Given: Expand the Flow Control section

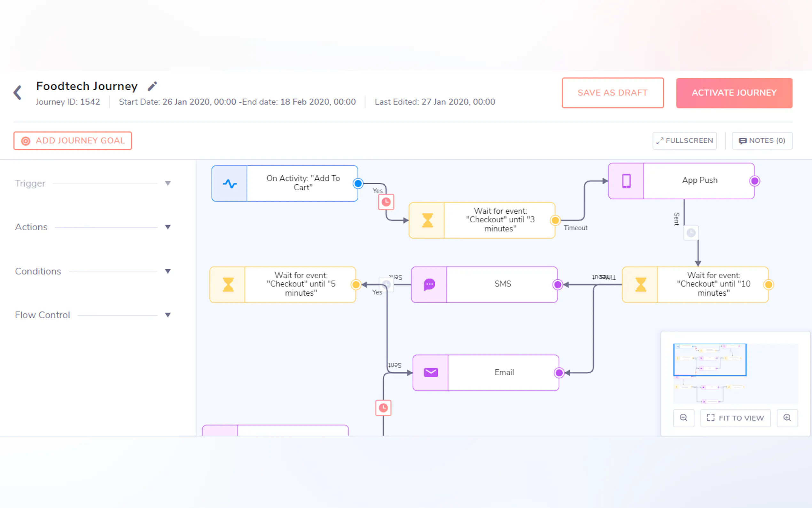Looking at the screenshot, I should [x=168, y=315].
